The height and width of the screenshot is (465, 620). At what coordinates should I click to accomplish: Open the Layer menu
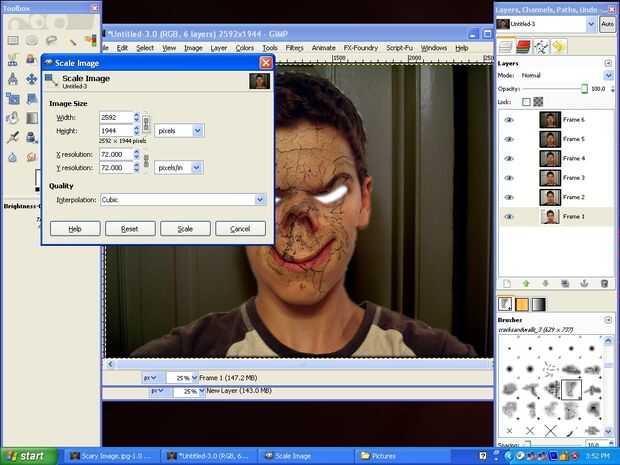pos(219,48)
